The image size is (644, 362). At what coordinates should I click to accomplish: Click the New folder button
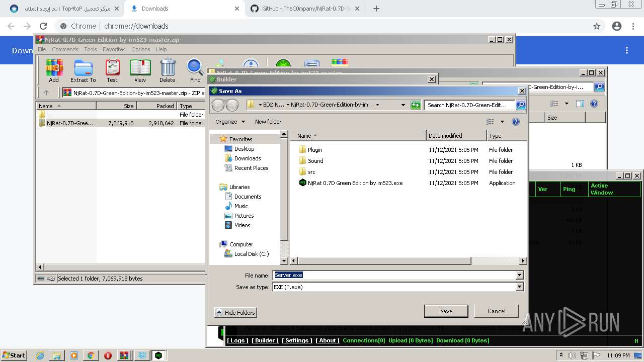pos(268,122)
